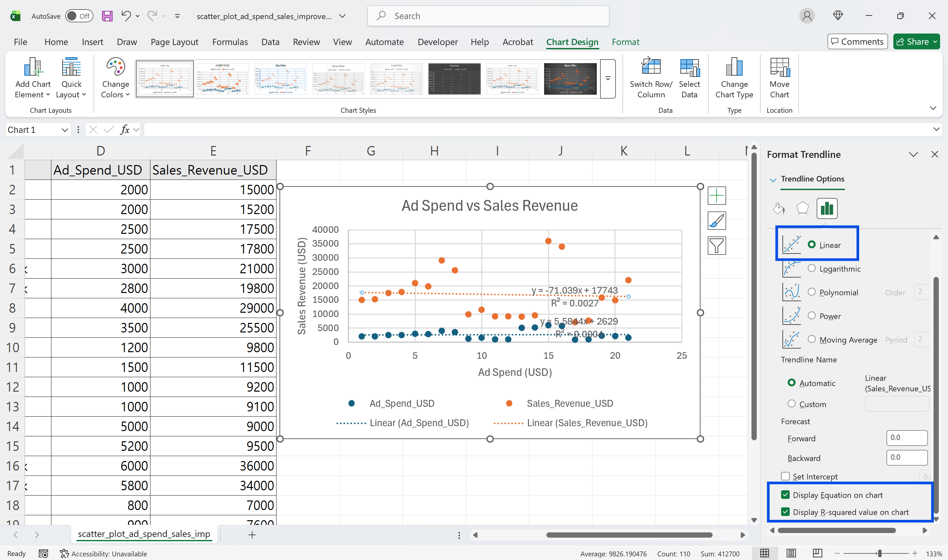Open the Page Layout tab

click(x=174, y=42)
